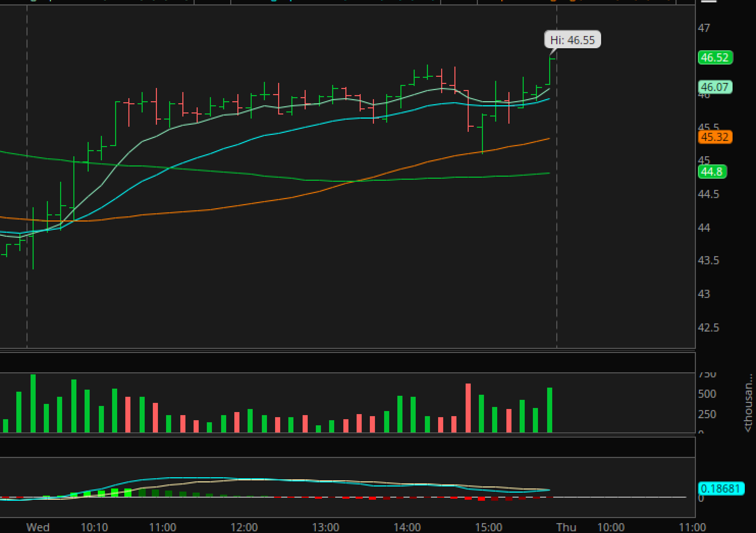Click the orange 45.32 moving average label
Viewport: 756px width, 533px height.
715,137
